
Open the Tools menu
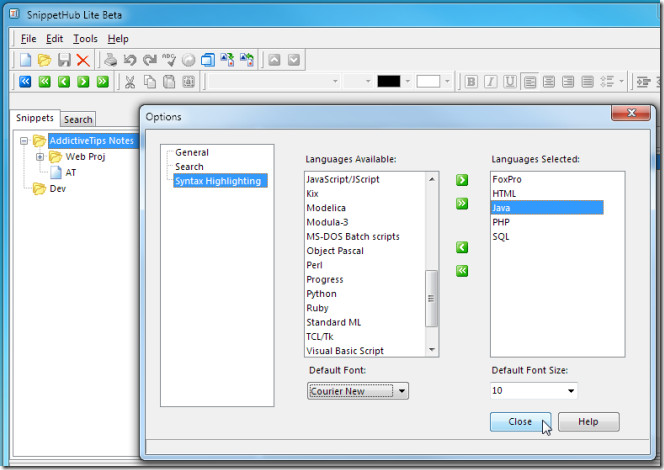tap(85, 39)
